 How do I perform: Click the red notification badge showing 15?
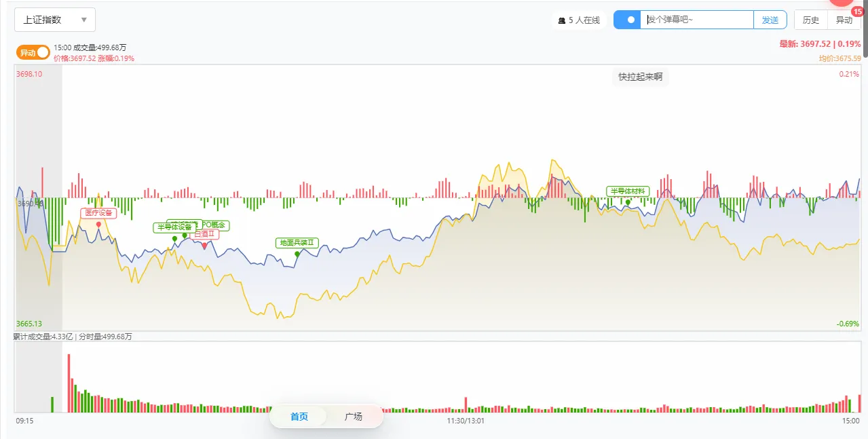tap(856, 11)
